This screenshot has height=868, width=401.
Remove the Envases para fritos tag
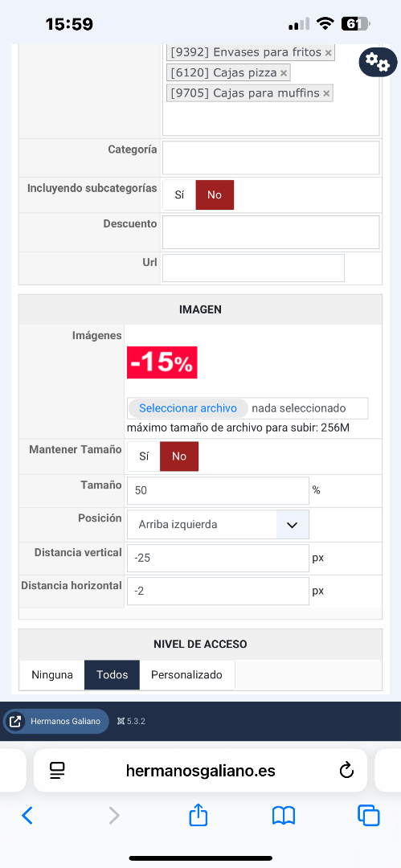328,52
